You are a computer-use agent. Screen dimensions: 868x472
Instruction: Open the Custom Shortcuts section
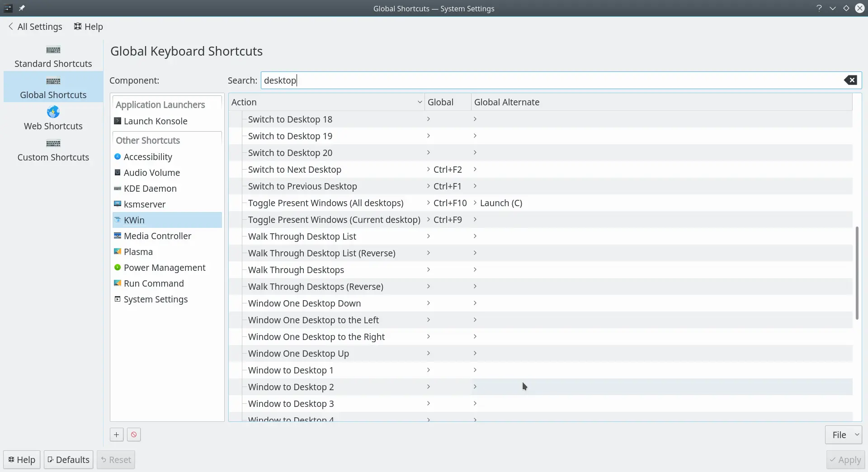point(53,150)
